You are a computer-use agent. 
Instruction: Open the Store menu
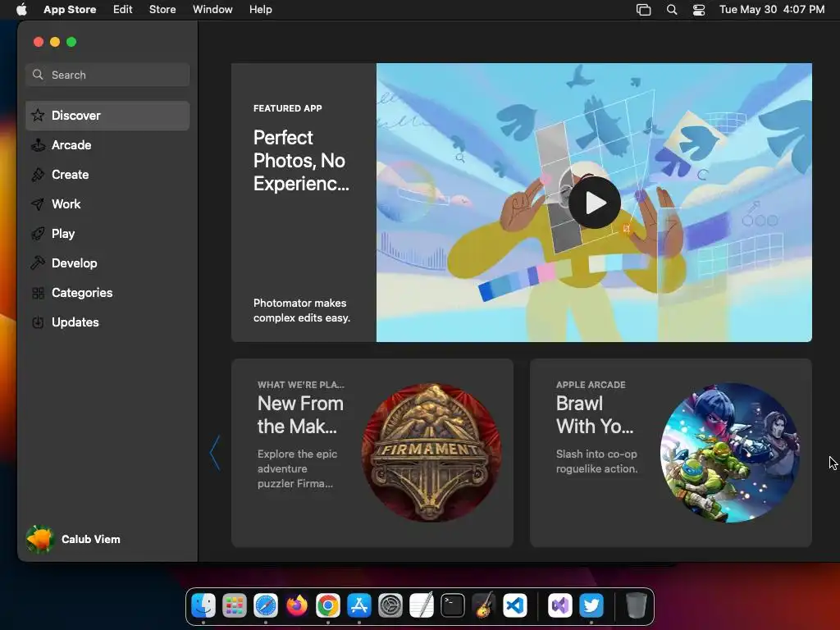[162, 9]
